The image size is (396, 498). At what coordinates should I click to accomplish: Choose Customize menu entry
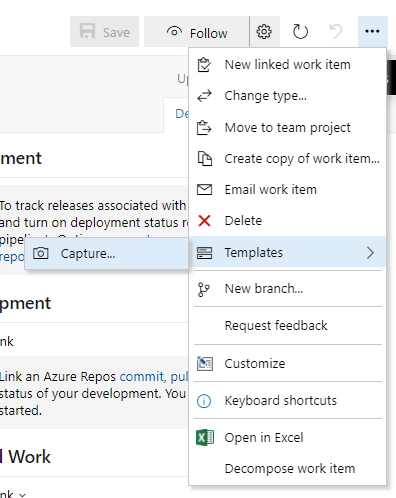pos(287,364)
